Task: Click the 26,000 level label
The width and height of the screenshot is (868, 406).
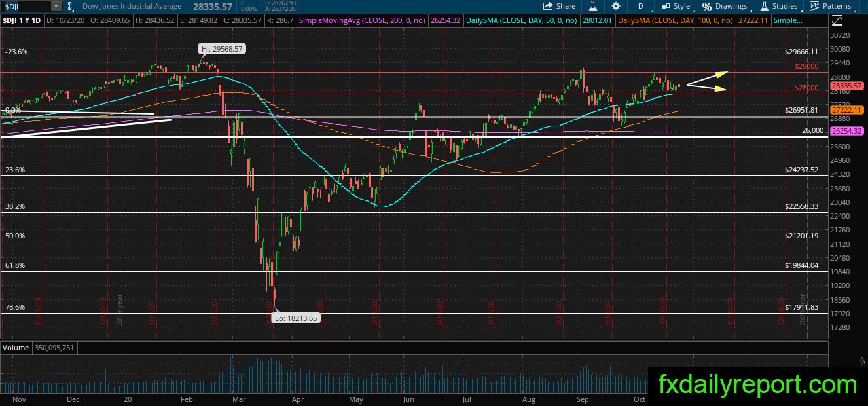Action: coord(812,130)
